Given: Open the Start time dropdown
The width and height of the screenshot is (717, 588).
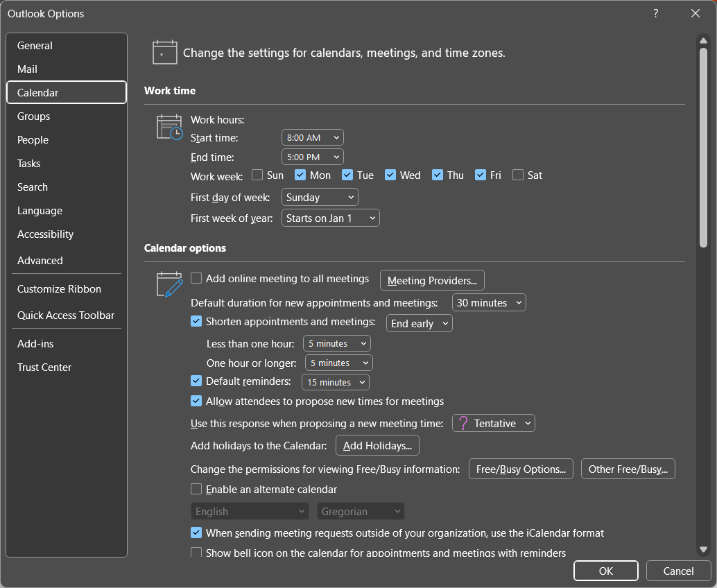Looking at the screenshot, I should 312,137.
